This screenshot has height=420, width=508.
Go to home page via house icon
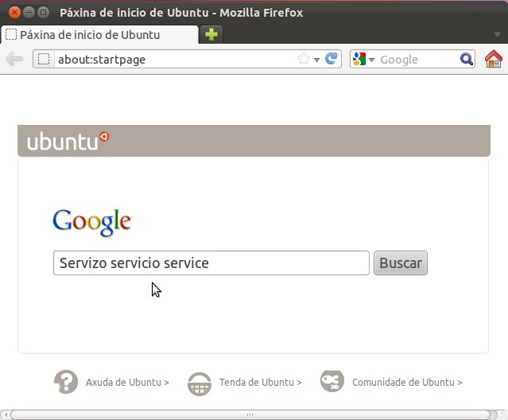coord(494,59)
